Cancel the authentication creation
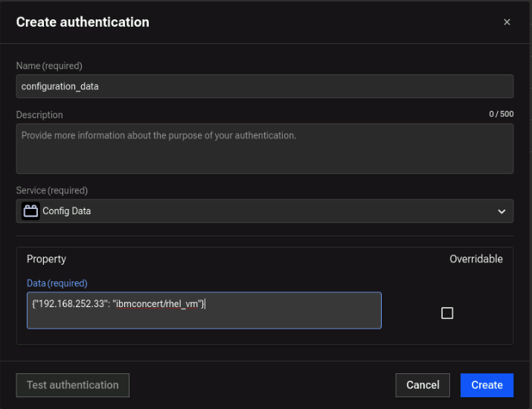532x409 pixels. 423,384
